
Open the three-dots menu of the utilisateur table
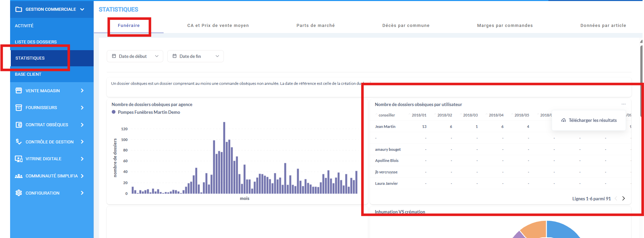(623, 104)
